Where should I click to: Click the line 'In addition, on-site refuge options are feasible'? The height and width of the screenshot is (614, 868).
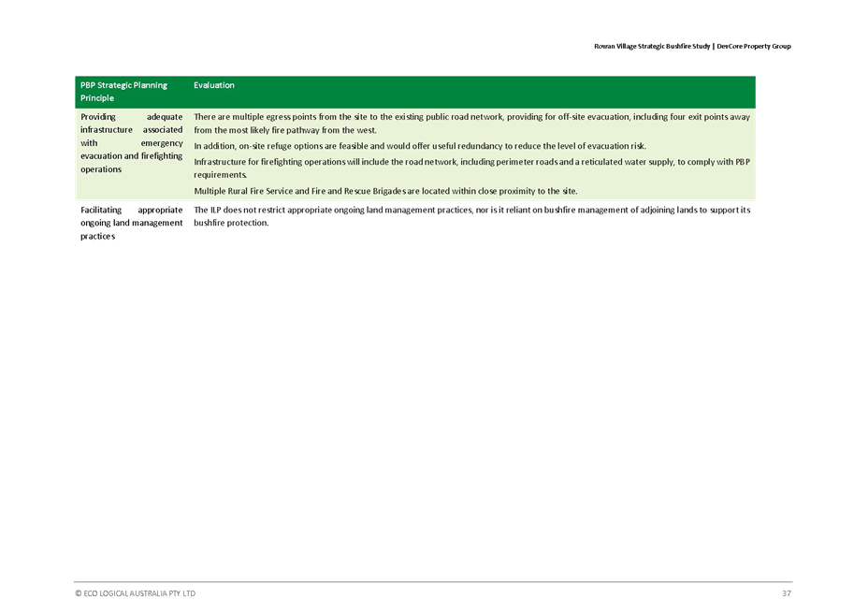click(420, 146)
